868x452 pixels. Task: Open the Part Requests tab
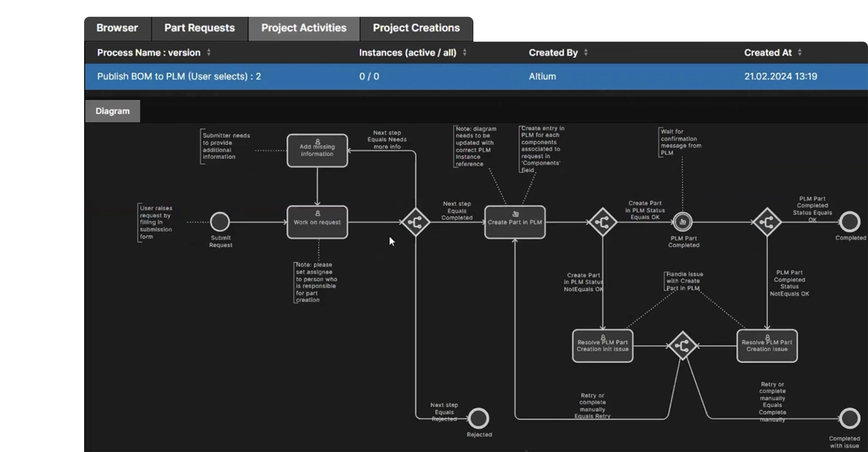(x=199, y=28)
